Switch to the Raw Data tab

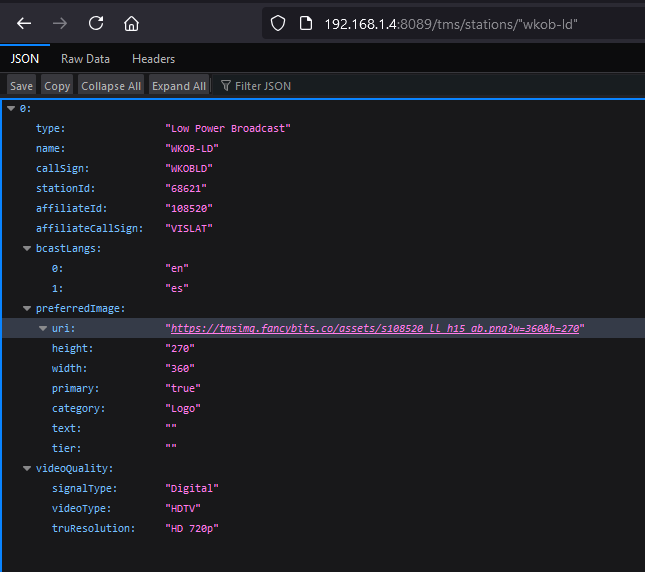point(85,59)
